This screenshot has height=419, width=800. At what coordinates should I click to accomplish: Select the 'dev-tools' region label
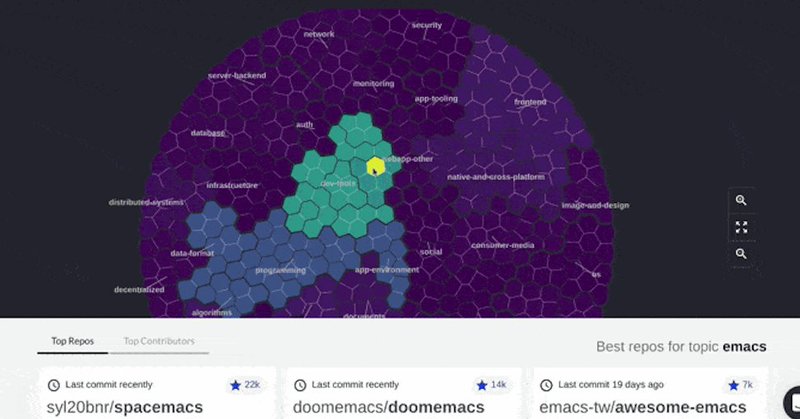tap(338, 183)
